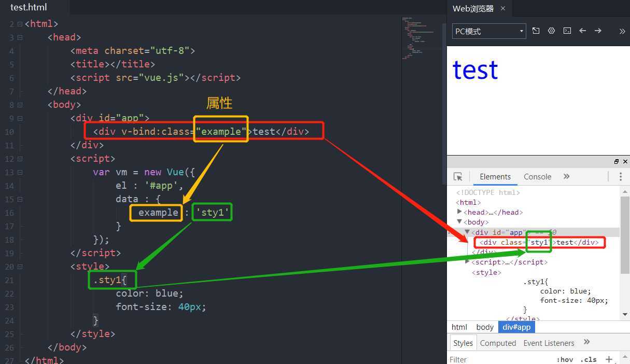Click the meta charset line in the editor
The image size is (630, 364).
click(133, 51)
